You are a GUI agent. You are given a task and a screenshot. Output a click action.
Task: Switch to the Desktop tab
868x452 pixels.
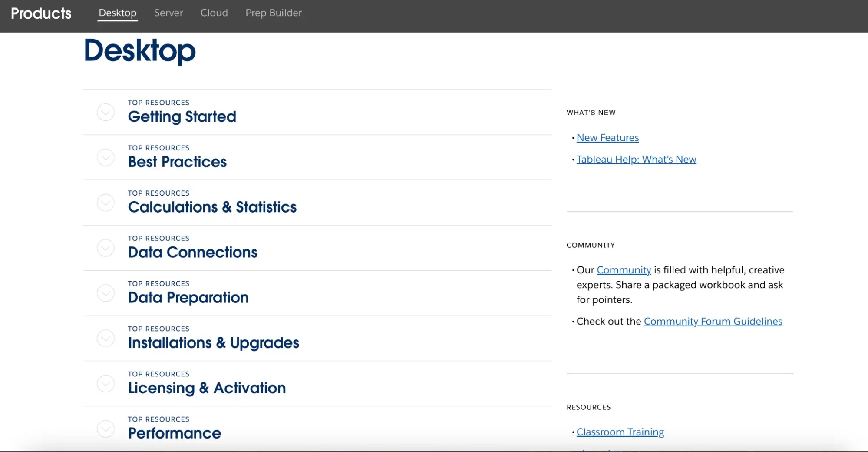tap(118, 13)
